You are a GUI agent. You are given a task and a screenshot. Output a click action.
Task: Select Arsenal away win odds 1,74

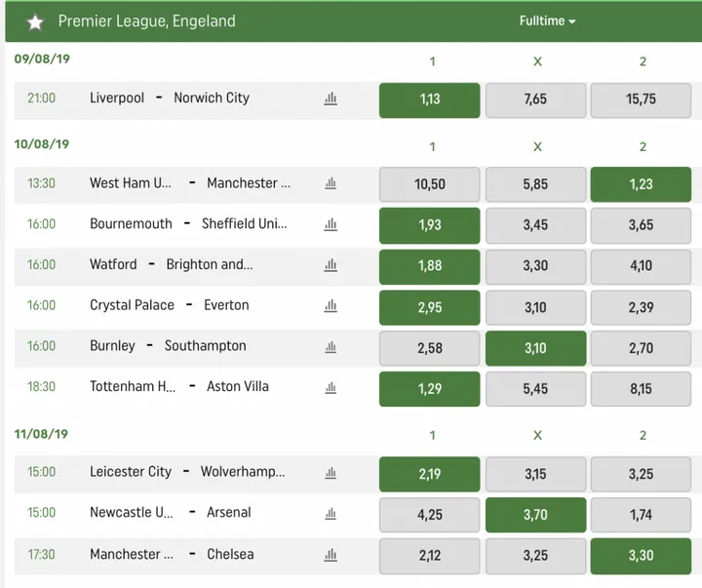(x=641, y=515)
